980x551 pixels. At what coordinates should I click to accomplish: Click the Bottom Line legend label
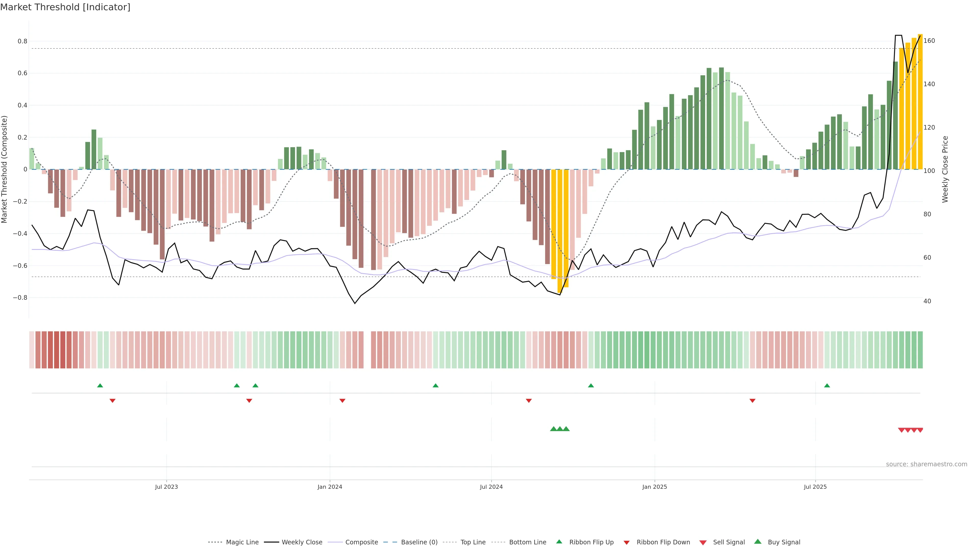527,542
